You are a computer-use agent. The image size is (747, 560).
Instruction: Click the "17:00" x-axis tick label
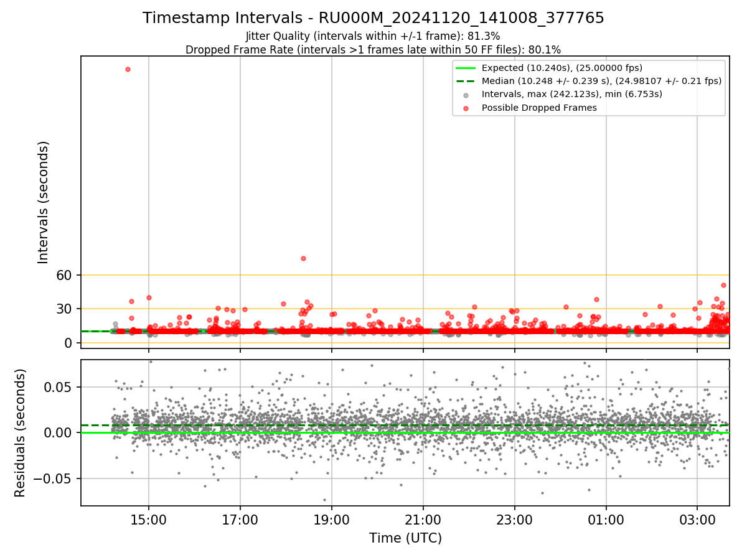tap(240, 519)
